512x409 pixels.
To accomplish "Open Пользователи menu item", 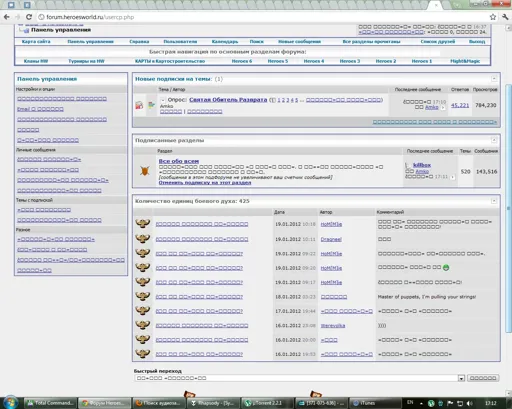I will [x=180, y=42].
